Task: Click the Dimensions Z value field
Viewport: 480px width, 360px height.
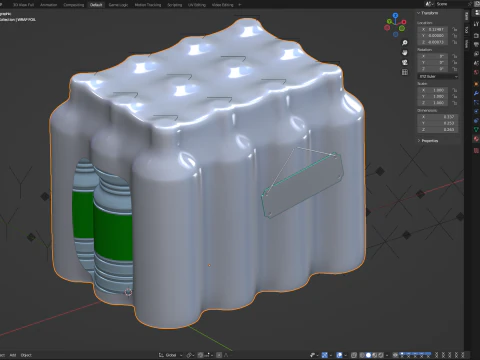Action: [x=438, y=130]
